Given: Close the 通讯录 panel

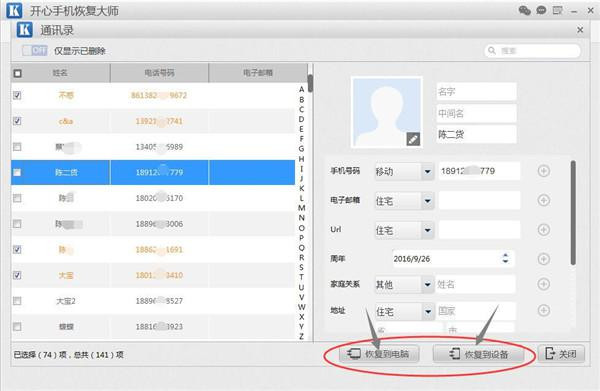Looking at the screenshot, I should (580, 30).
